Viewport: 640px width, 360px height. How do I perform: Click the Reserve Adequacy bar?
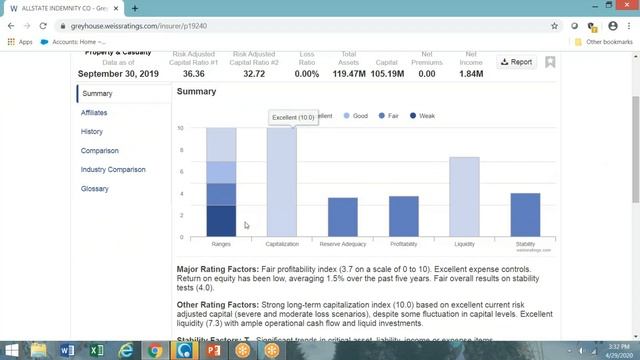coord(343,217)
